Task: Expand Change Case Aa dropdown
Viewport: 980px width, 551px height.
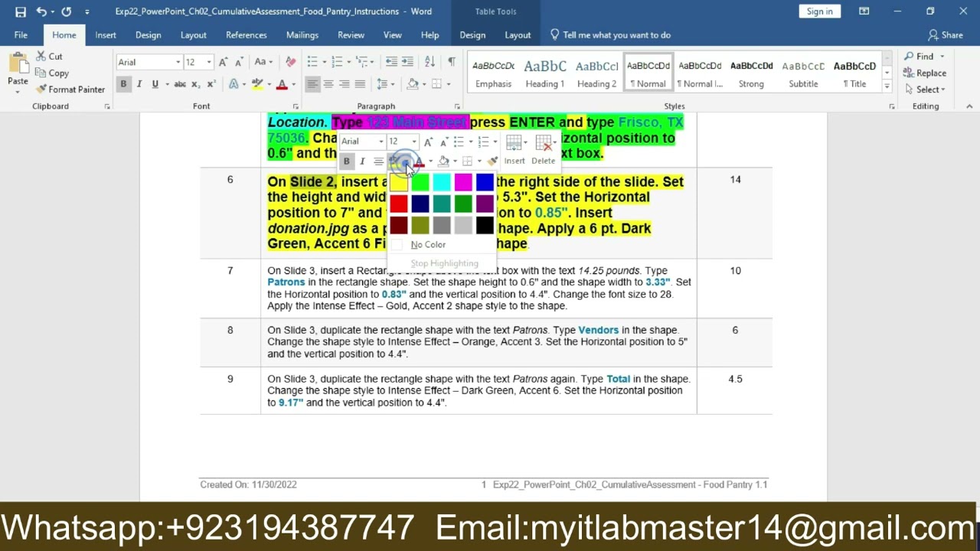Action: coord(263,62)
